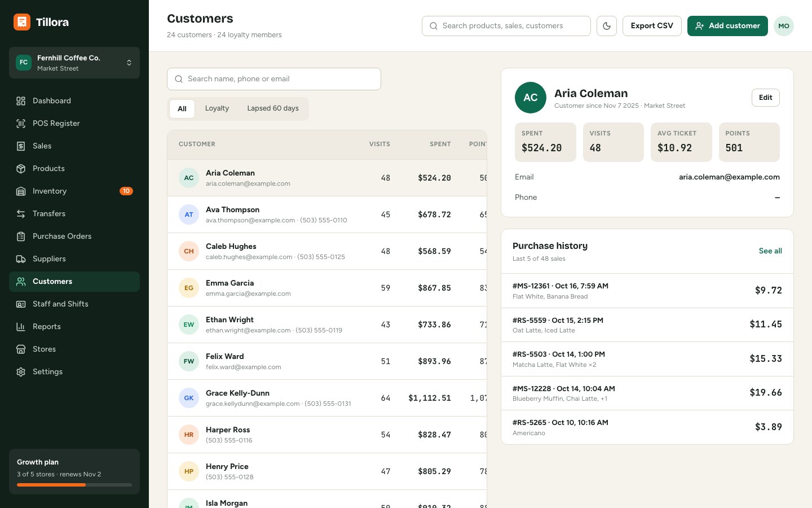Select the Emma Garcia customer row
Screen dimensions: 812x508
point(327,288)
